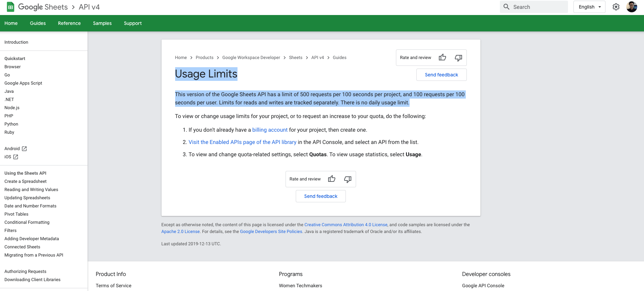
Task: Open the Android sidebar link
Action: [x=12, y=149]
